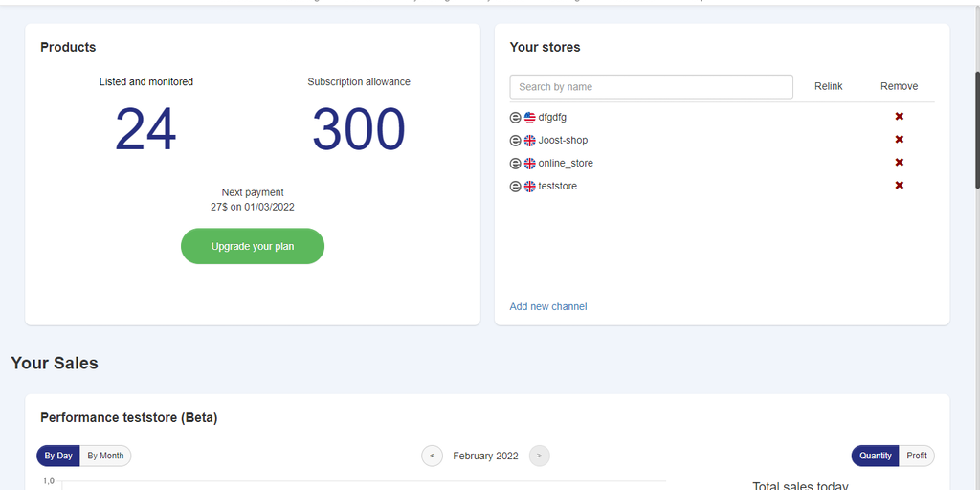
Task: Switch chart to By Day view
Action: (58, 456)
